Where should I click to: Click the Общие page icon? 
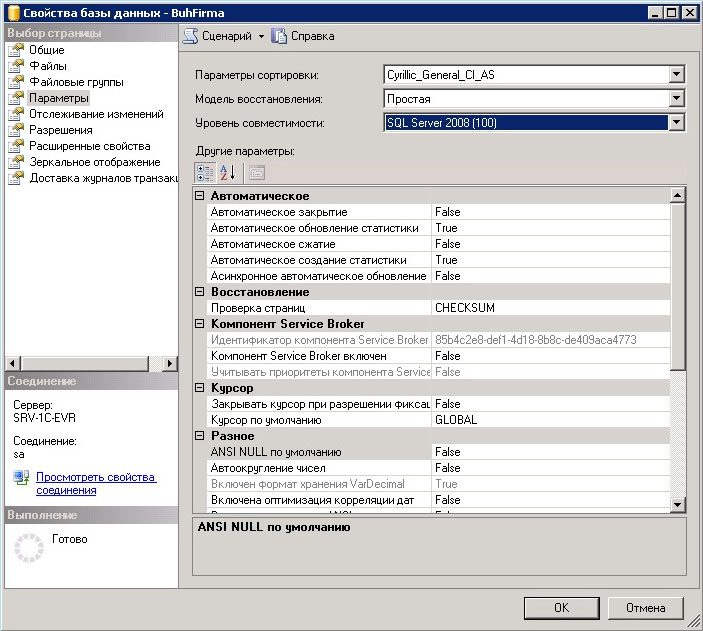pyautogui.click(x=16, y=50)
